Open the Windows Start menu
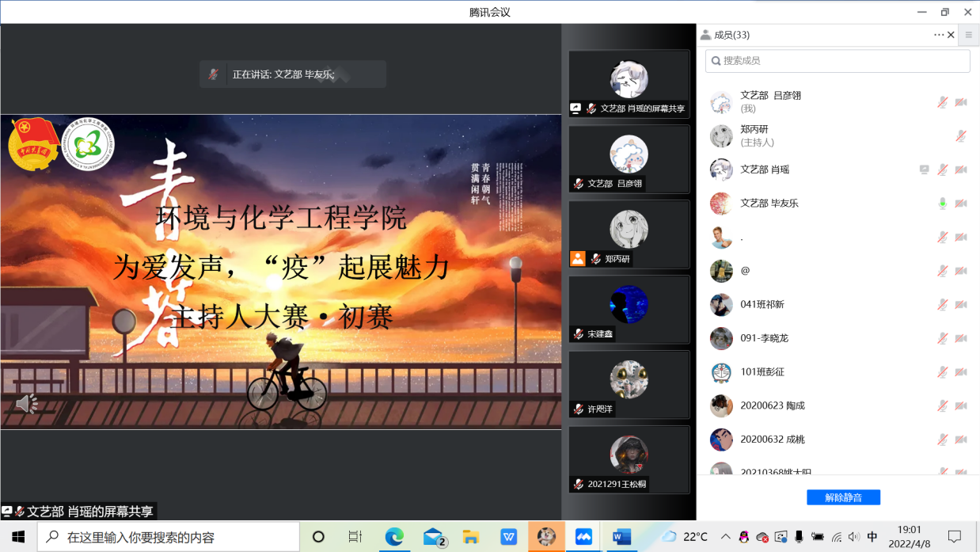The height and width of the screenshot is (552, 980). coord(18,537)
